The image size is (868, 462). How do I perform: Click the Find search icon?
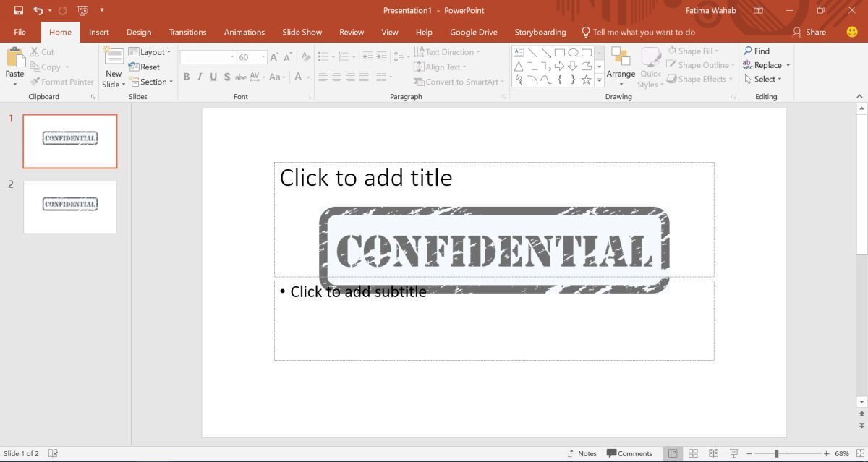[749, 51]
